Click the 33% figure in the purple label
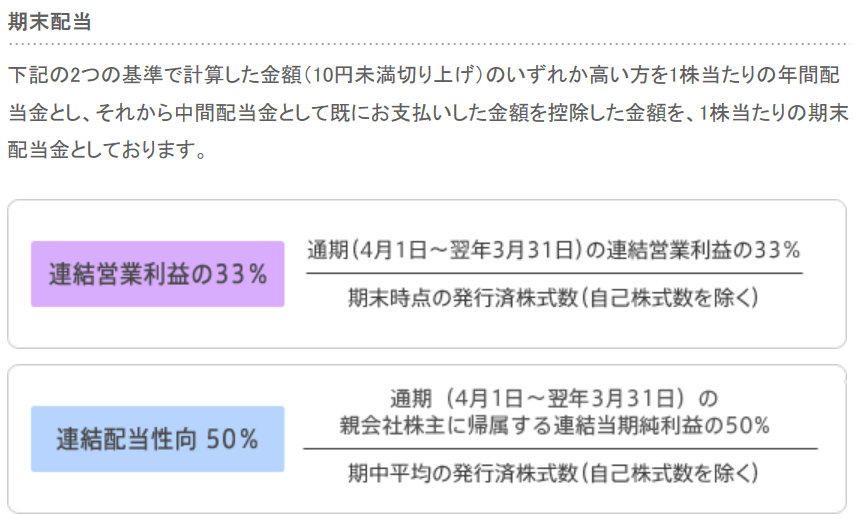Viewport: 860px width, 526px height. (x=241, y=274)
